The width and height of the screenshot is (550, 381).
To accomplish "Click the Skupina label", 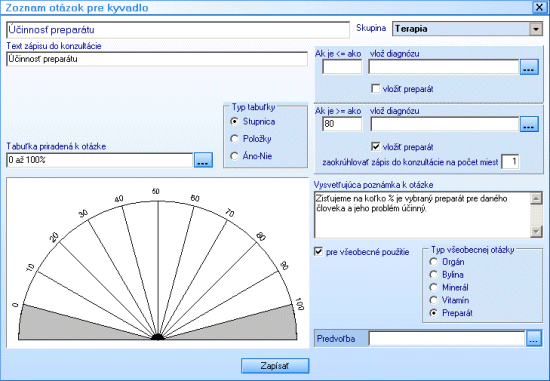I will point(371,28).
